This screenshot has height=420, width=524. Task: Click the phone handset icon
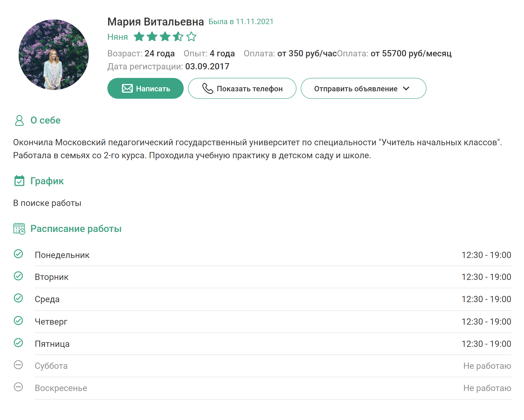click(x=208, y=89)
